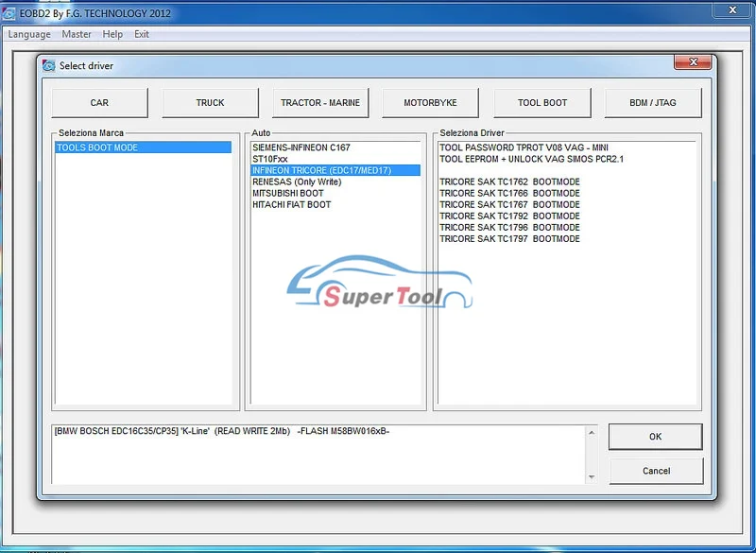Image resolution: width=756 pixels, height=553 pixels.
Task: Select INFINEON TRICORE (EDC17/MED17) entry
Action: 335,170
